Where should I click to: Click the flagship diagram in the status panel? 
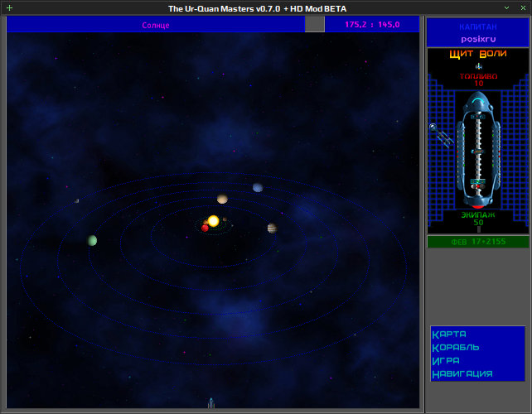478,151
